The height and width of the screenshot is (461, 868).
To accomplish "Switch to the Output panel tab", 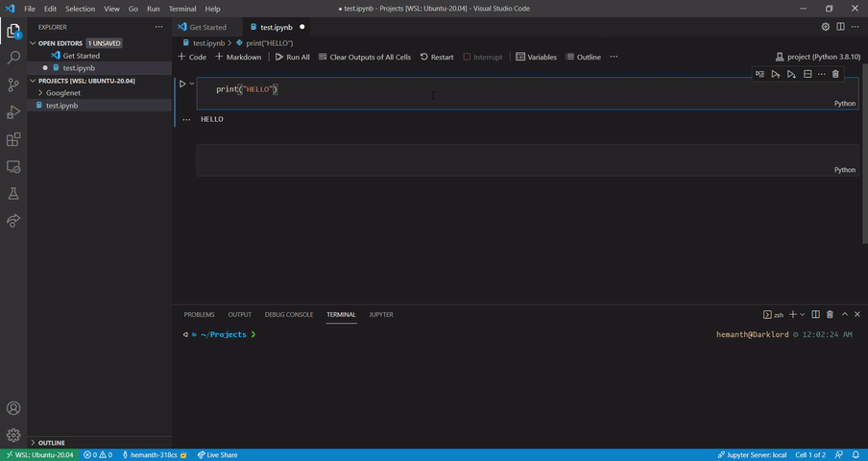I will tap(240, 314).
